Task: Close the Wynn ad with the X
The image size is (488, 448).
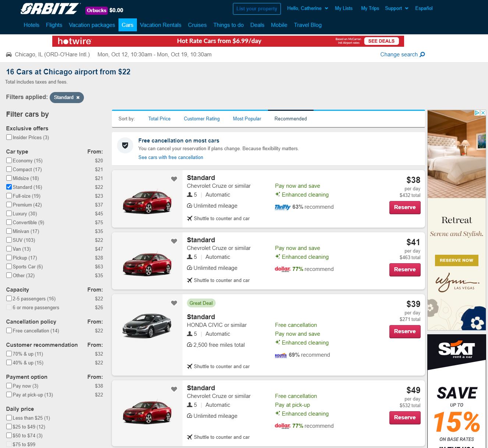Action: pyautogui.click(x=483, y=113)
